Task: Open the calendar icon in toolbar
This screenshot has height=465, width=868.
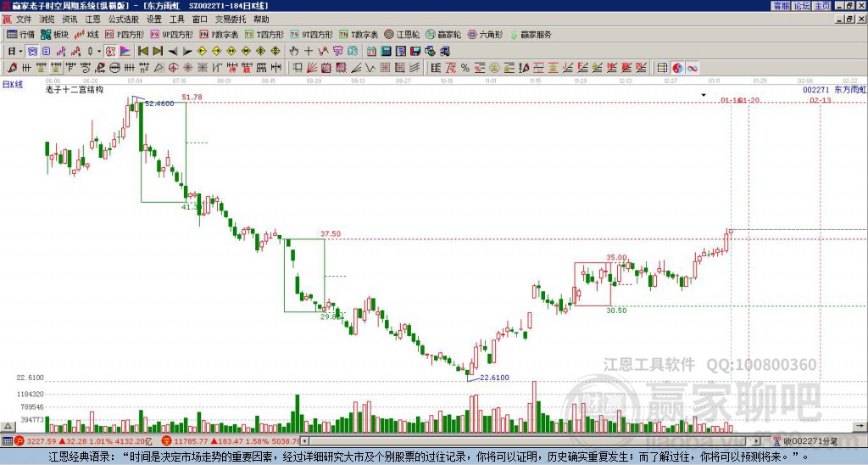Action: pyautogui.click(x=371, y=51)
